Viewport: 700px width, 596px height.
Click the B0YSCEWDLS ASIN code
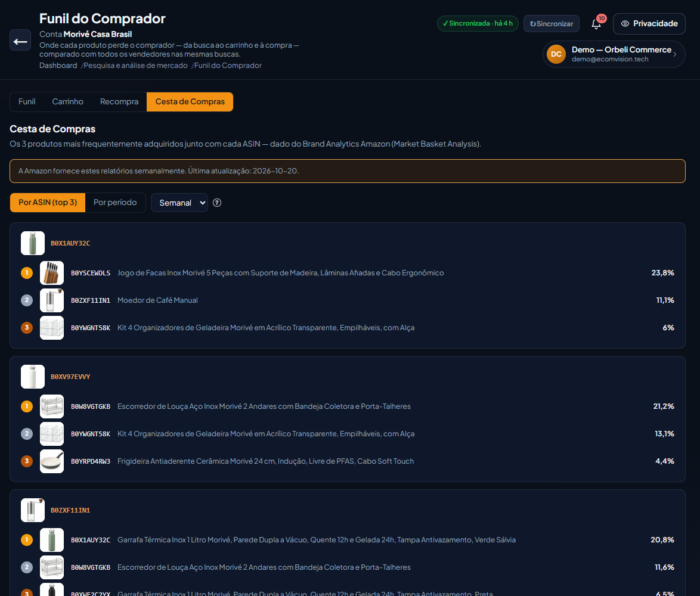[91, 273]
